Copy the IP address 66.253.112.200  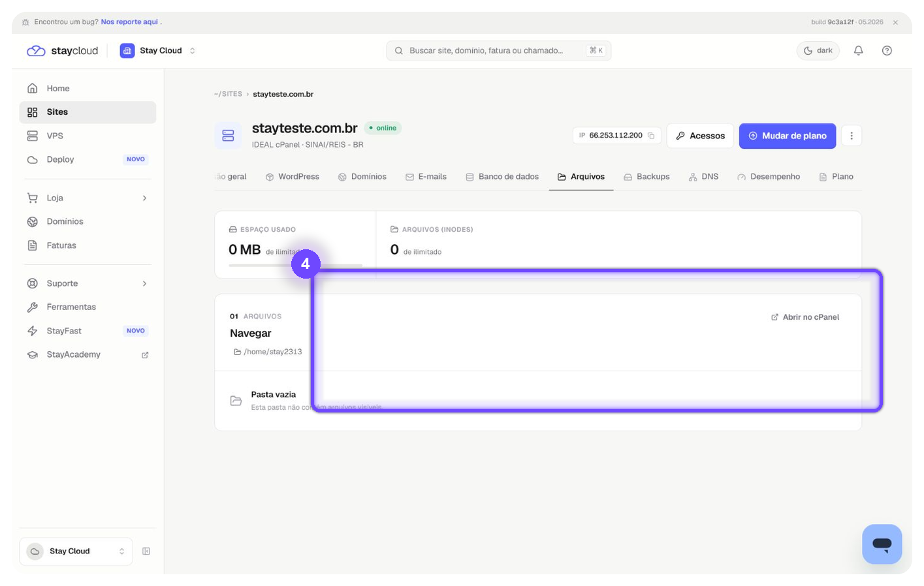coord(651,136)
